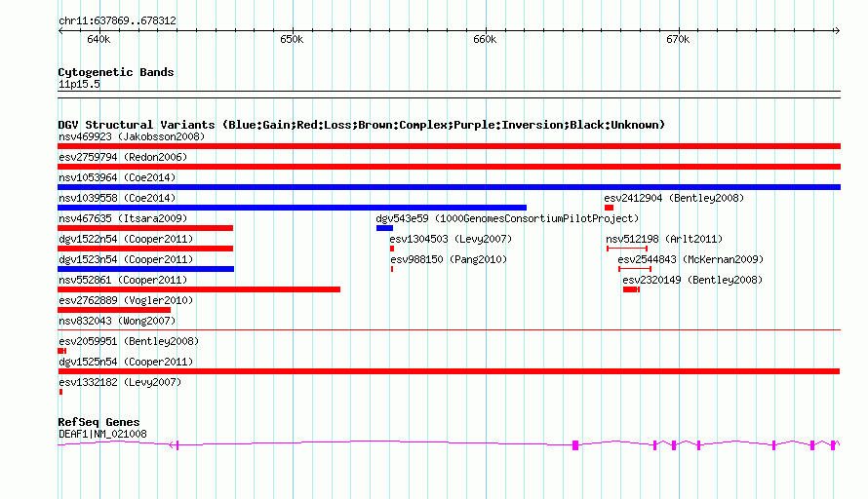
Task: Select the small red esv2059951 marker
Action: (62, 351)
